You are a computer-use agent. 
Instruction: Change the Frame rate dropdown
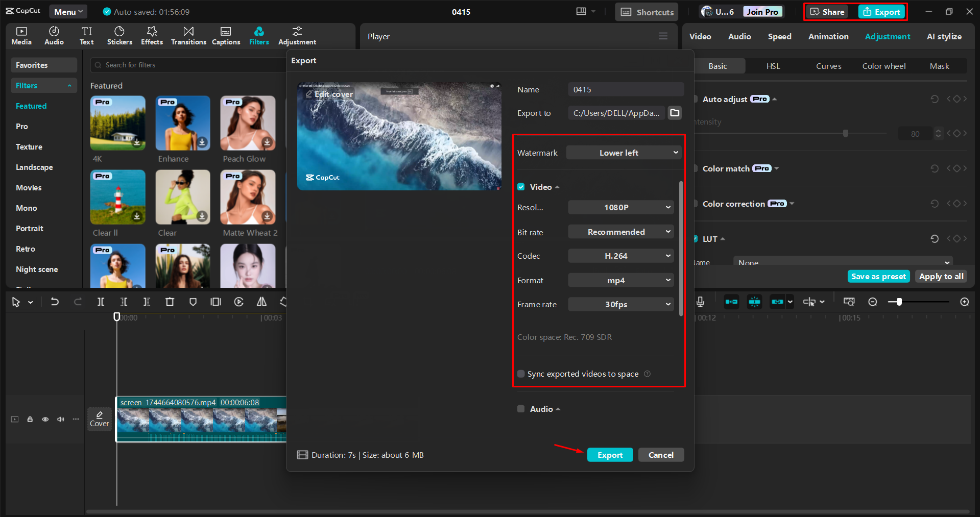pos(620,304)
